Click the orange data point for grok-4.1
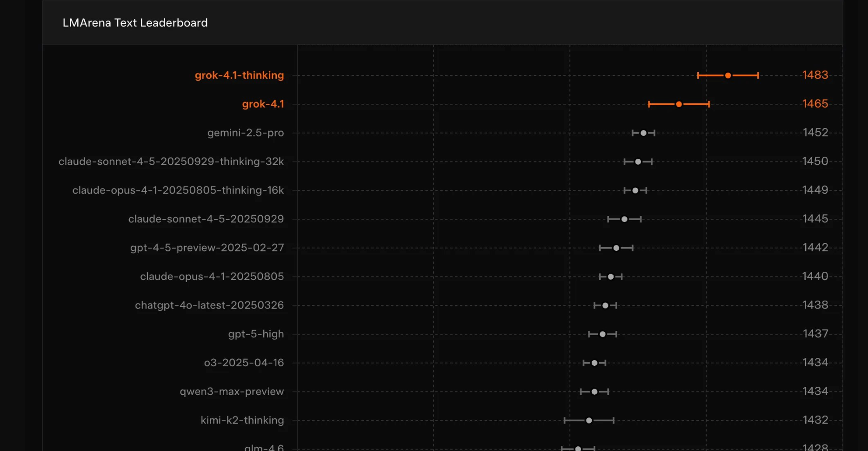This screenshot has height=451, width=868. tap(679, 104)
